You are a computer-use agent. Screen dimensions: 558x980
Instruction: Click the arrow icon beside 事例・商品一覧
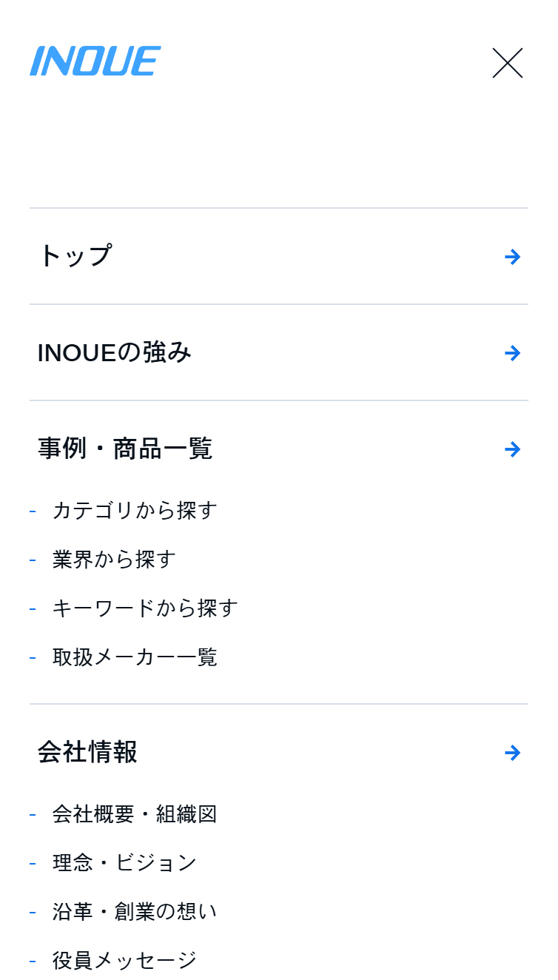point(512,449)
